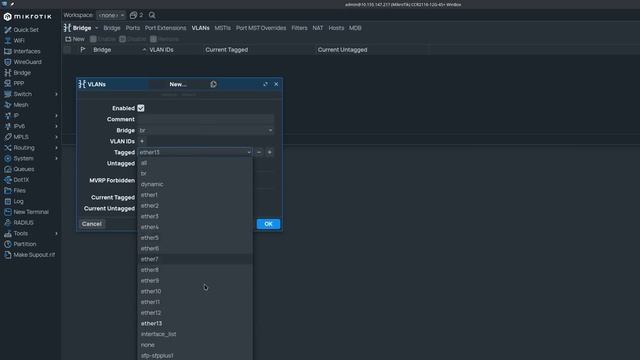Open the Mesh section
Screen dimensions: 640x360
pos(21,105)
